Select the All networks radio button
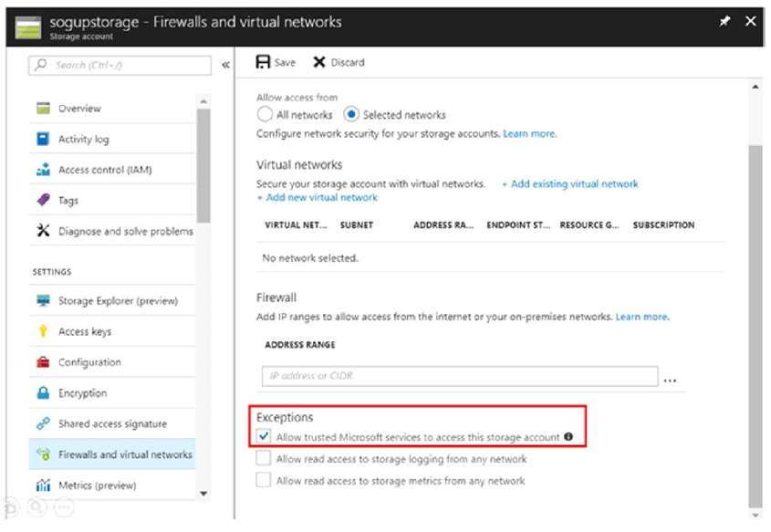The height and width of the screenshot is (532, 771). [265, 114]
